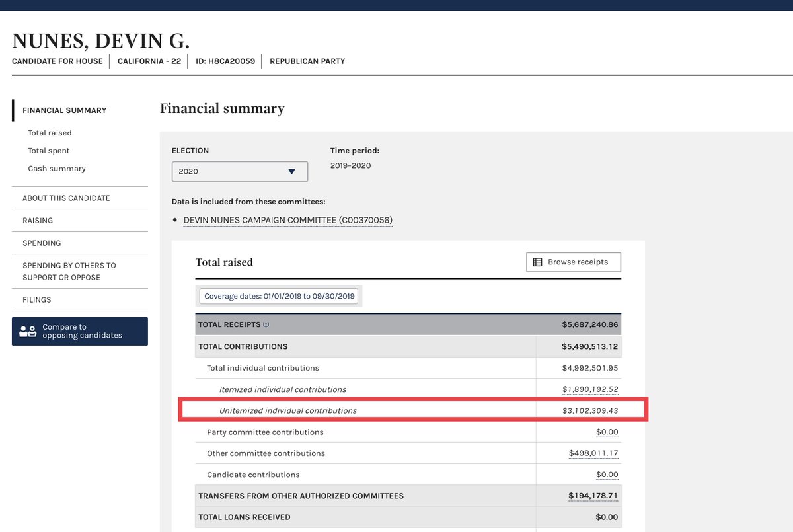The width and height of the screenshot is (793, 532).
Task: Click the ID: H8CA20059 label
Action: click(225, 61)
